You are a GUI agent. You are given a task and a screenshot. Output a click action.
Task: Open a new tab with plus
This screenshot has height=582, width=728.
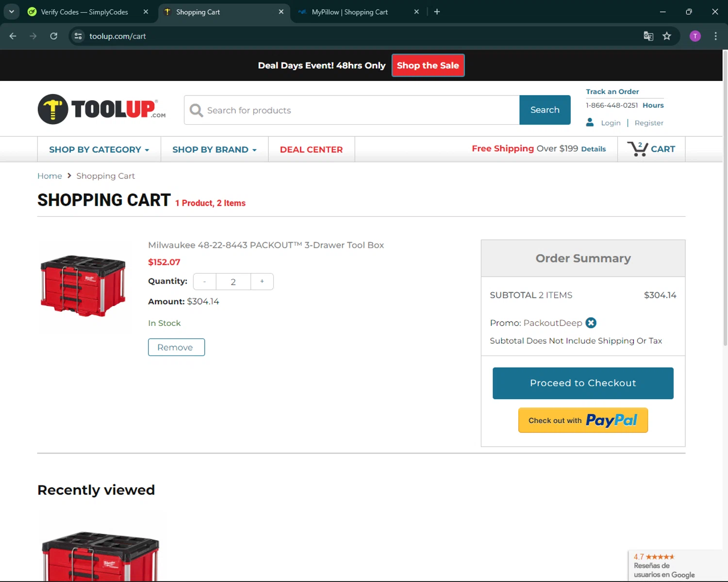(437, 12)
